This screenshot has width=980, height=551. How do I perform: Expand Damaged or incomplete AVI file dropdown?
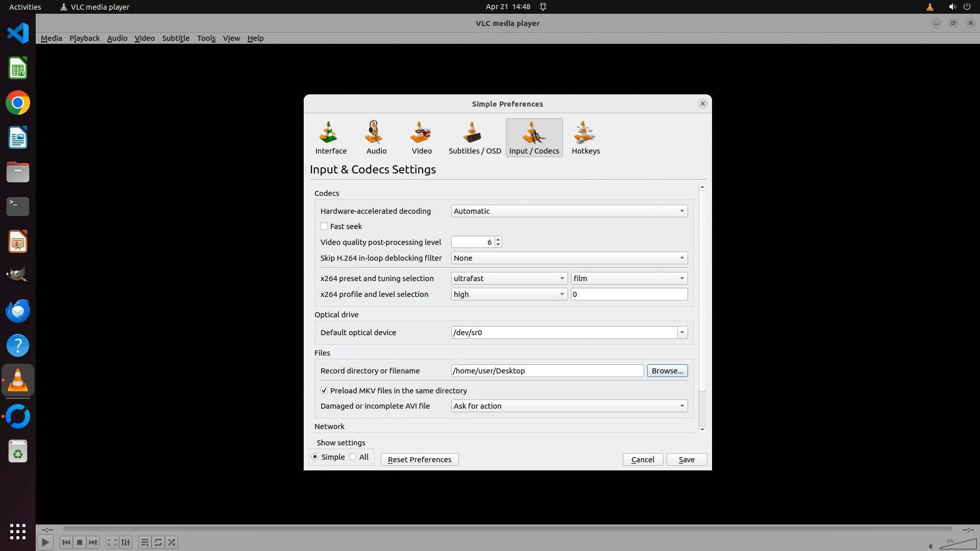[569, 406]
